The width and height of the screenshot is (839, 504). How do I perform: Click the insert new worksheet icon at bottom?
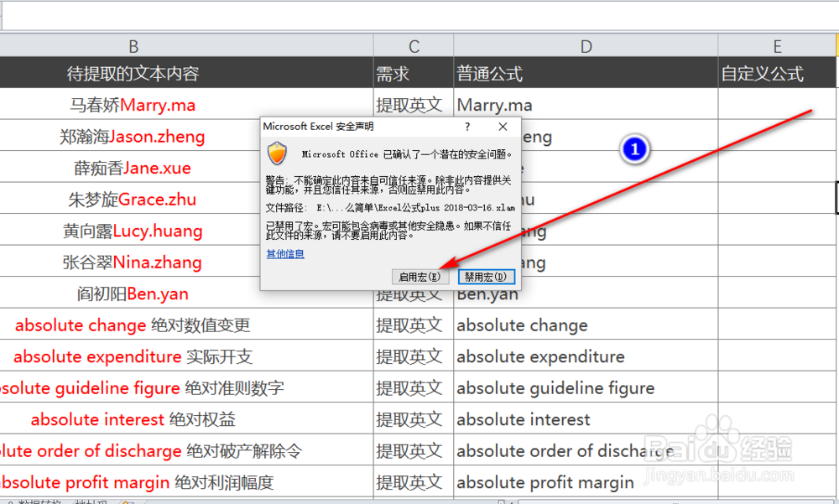[x=126, y=500]
